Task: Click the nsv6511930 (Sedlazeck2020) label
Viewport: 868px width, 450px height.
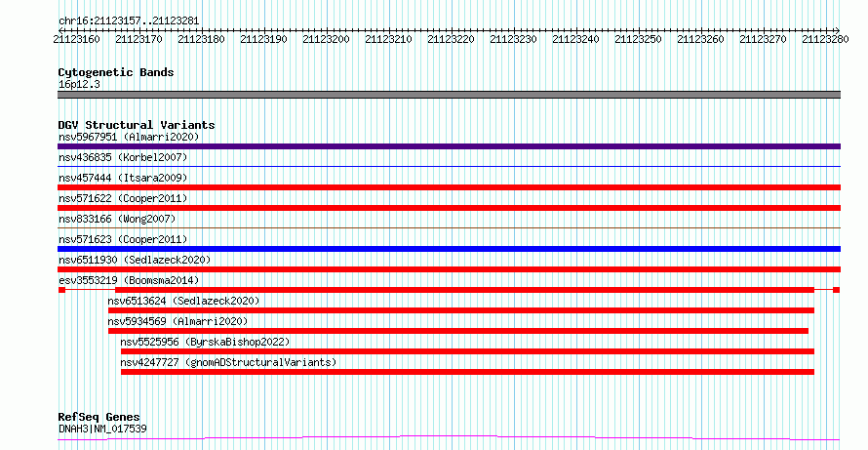Action: point(135,260)
